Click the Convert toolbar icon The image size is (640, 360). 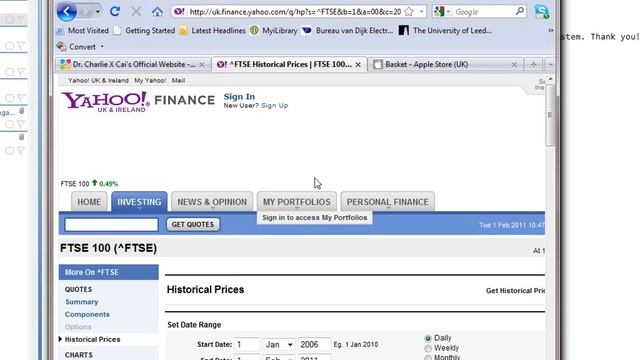point(61,47)
